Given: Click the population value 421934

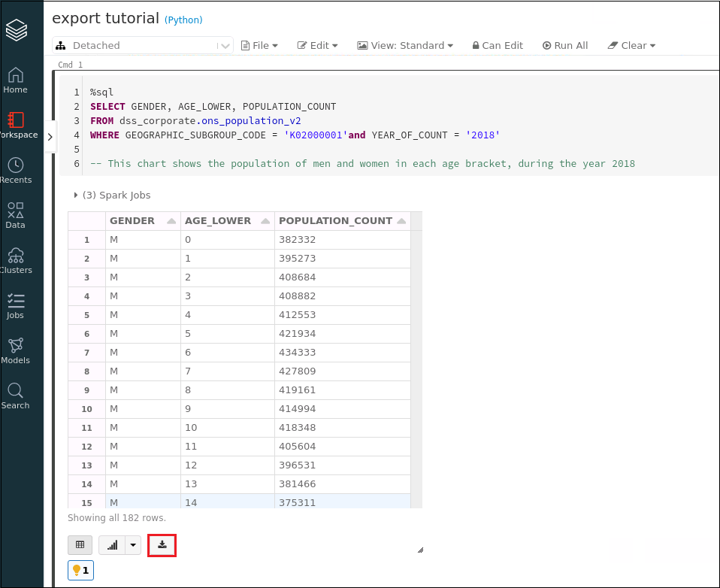Looking at the screenshot, I should [297, 334].
